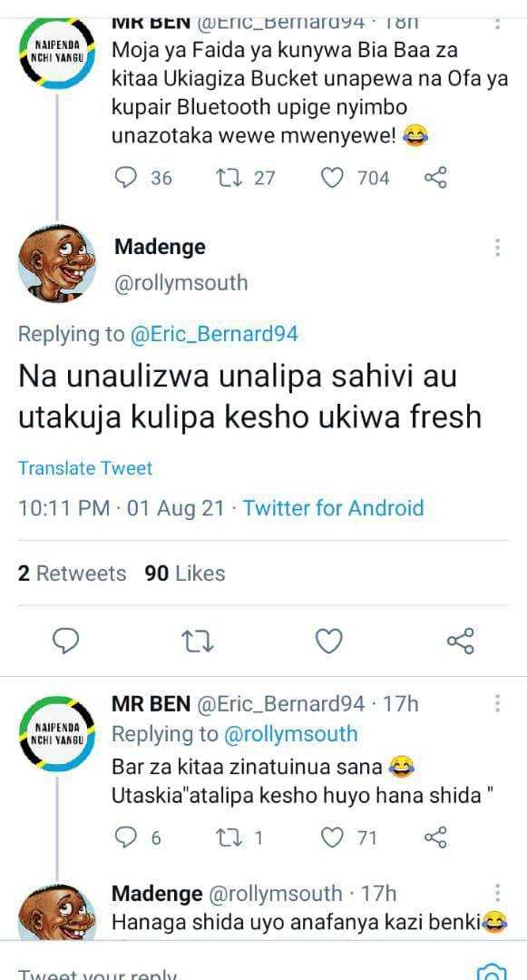Open Twitter for Android source link
Image resolution: width=527 pixels, height=980 pixels.
(x=334, y=507)
